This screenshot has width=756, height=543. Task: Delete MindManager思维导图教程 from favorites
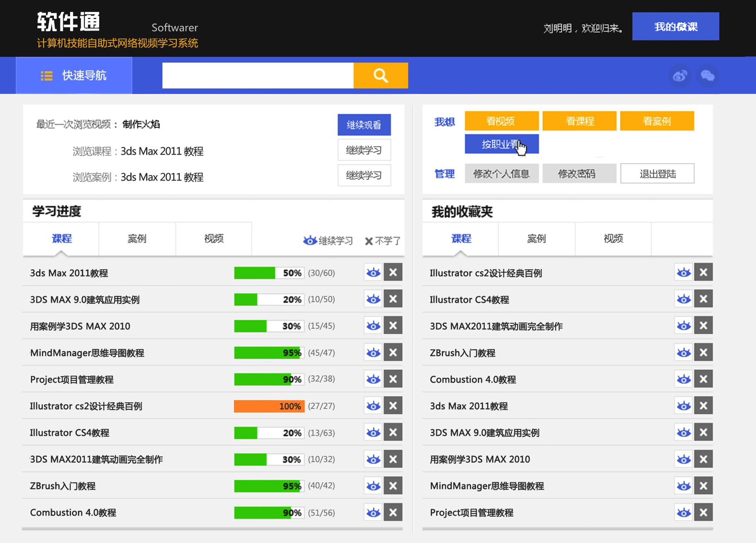click(x=703, y=486)
